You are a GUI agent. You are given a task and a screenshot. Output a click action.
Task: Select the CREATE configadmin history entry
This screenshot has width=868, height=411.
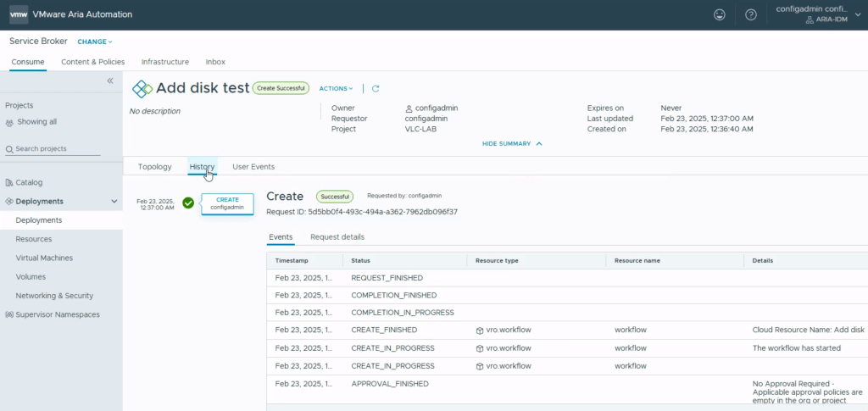click(x=227, y=203)
